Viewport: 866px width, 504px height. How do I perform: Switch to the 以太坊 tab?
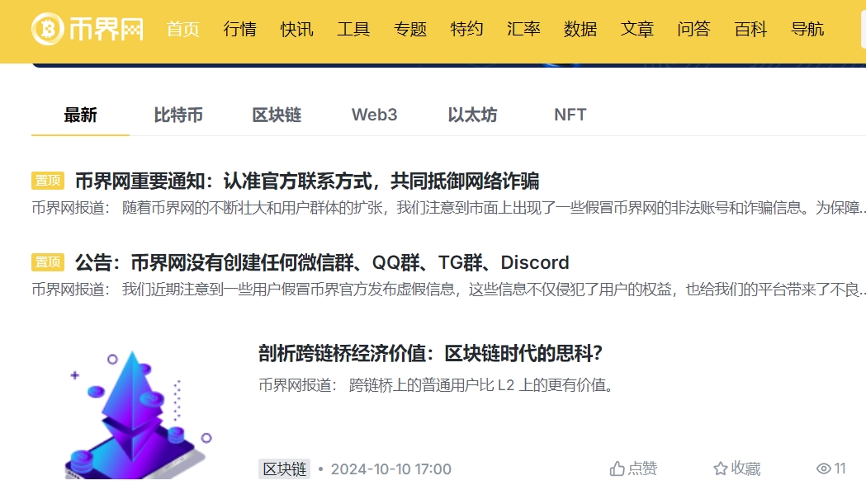pos(474,115)
